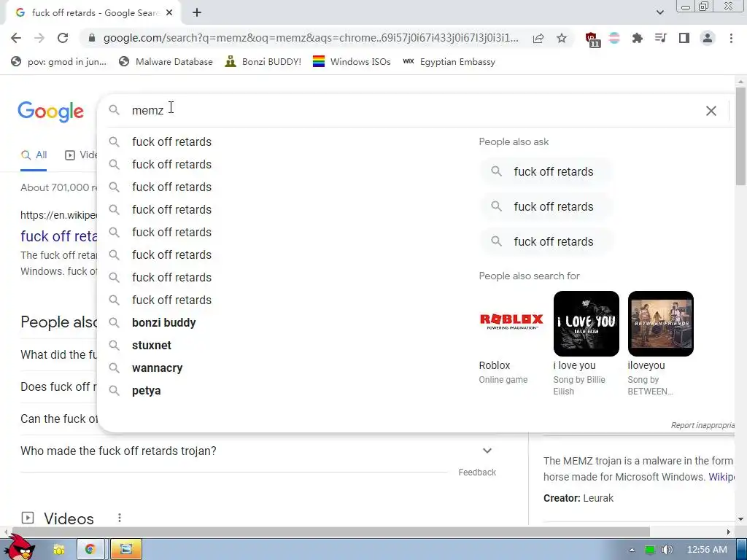
Task: Click the browser forward arrow
Action: [x=39, y=38]
